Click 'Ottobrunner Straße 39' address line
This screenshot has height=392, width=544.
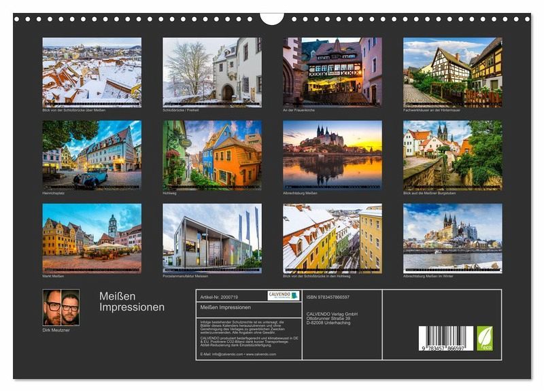[x=328, y=319]
